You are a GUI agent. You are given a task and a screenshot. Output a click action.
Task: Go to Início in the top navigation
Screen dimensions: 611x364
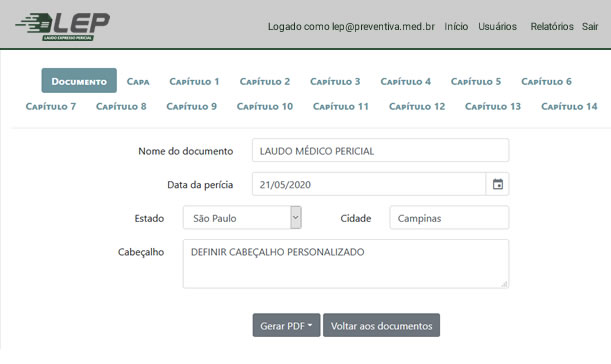(456, 27)
